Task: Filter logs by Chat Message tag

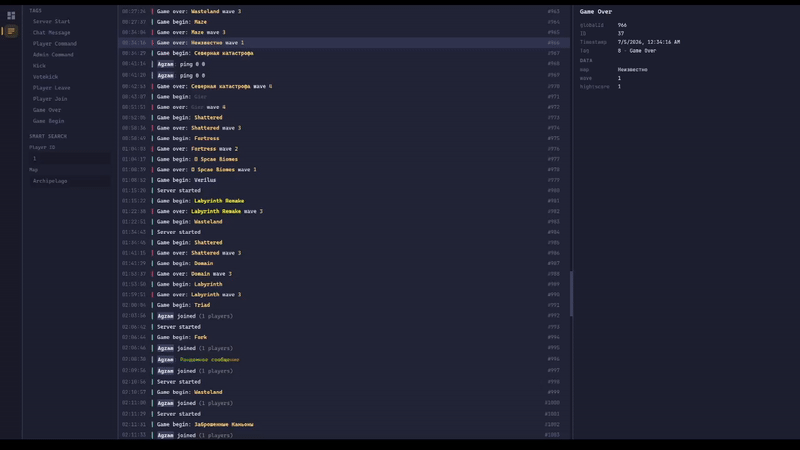Action: pyautogui.click(x=52, y=33)
